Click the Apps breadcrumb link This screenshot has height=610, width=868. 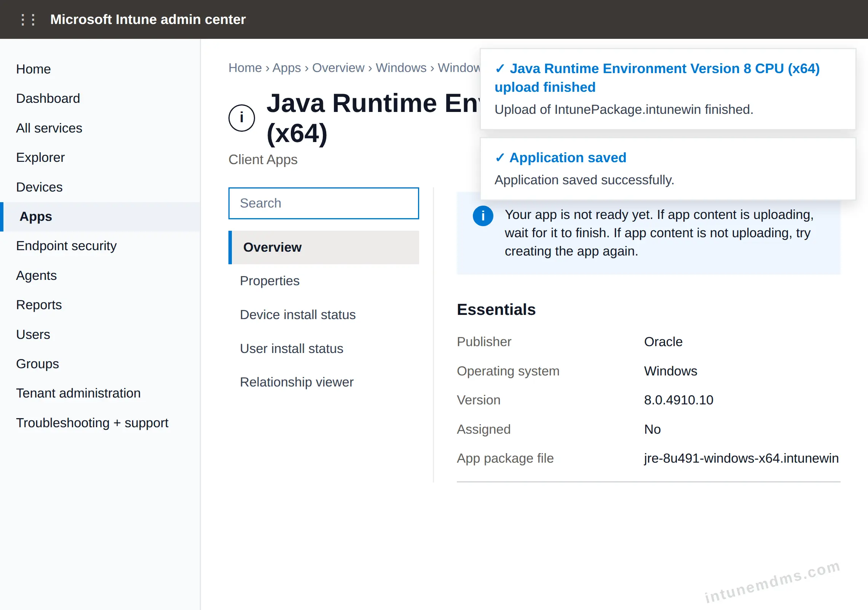(x=287, y=68)
